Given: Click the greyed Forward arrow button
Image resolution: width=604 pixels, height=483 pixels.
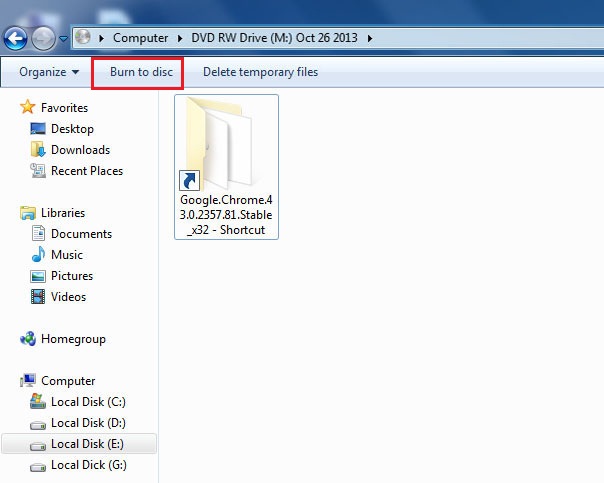Looking at the screenshot, I should tap(43, 39).
